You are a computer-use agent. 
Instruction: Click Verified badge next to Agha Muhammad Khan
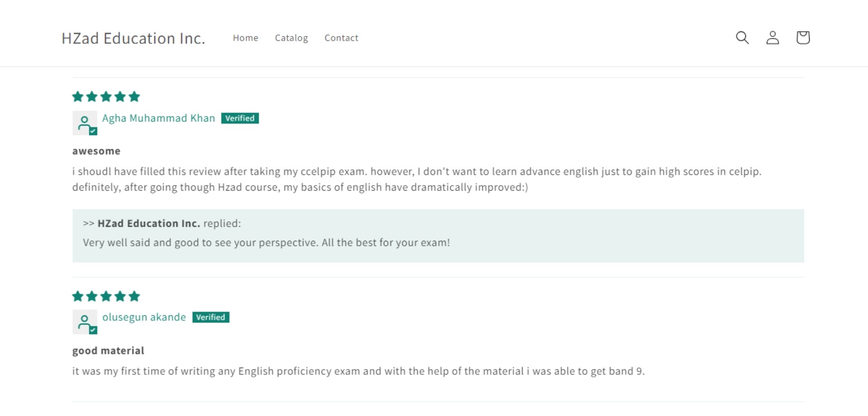tap(240, 118)
